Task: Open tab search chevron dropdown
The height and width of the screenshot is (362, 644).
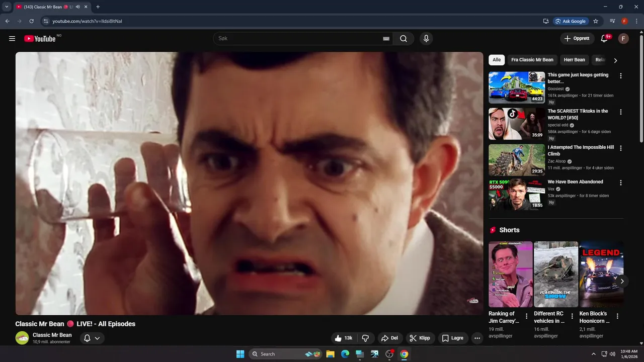Action: [7, 7]
